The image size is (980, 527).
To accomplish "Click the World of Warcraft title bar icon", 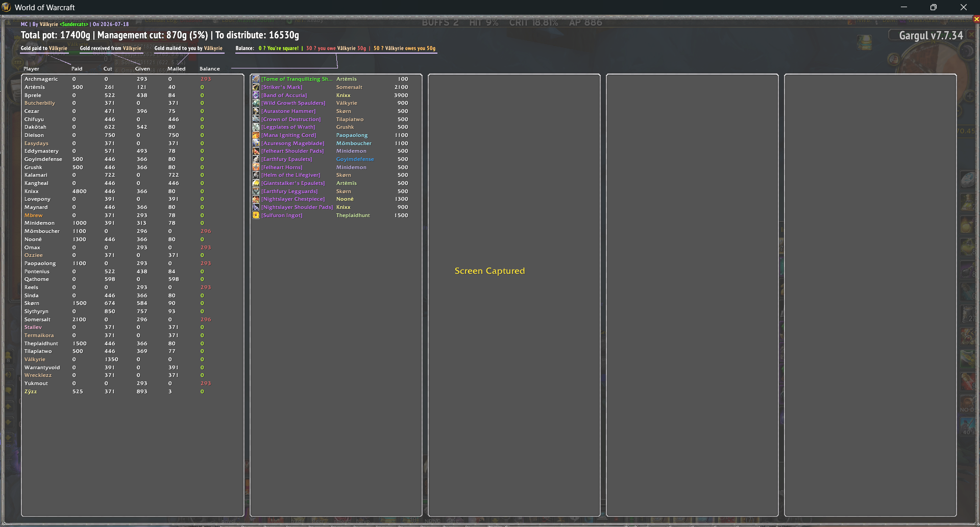I will [x=7, y=7].
